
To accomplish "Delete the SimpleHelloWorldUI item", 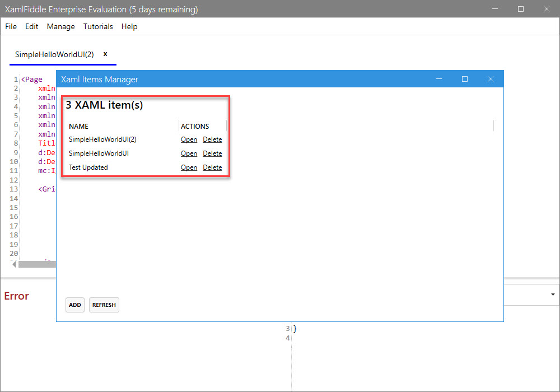I will coord(212,153).
